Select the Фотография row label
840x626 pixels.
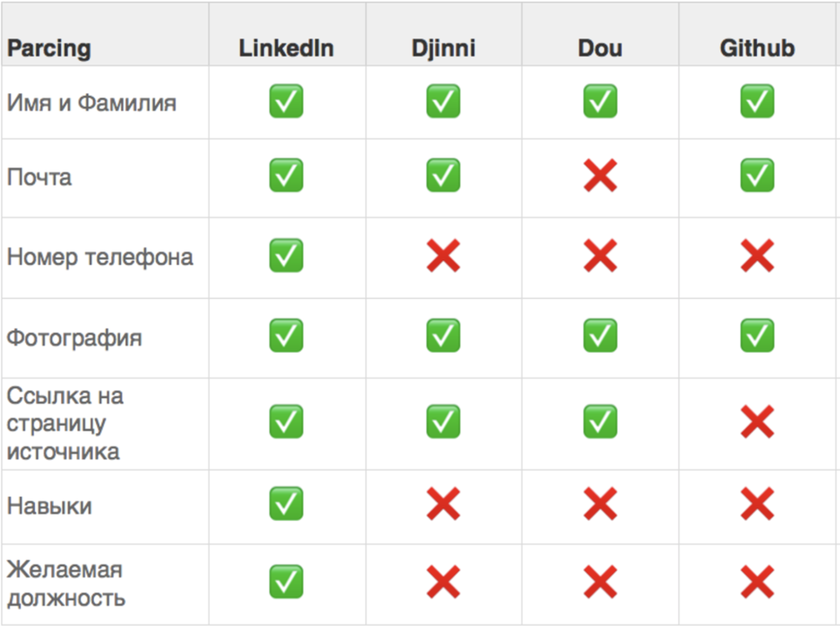tap(74, 338)
